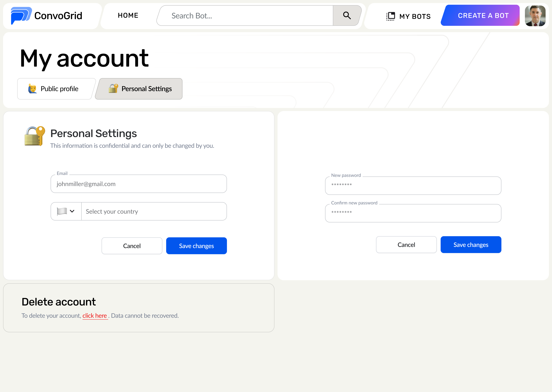Go to the HOME menu item
Image resolution: width=552 pixels, height=392 pixels.
[128, 16]
